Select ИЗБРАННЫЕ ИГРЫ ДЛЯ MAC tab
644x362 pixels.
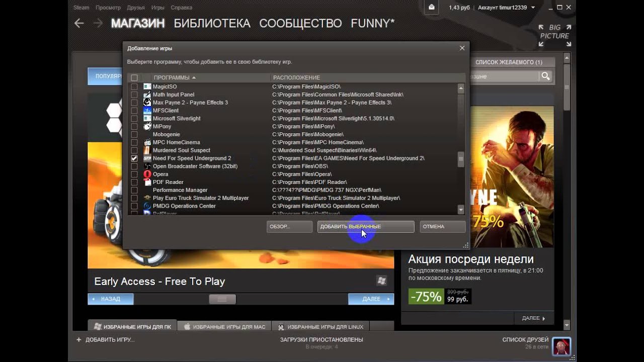pos(224,326)
